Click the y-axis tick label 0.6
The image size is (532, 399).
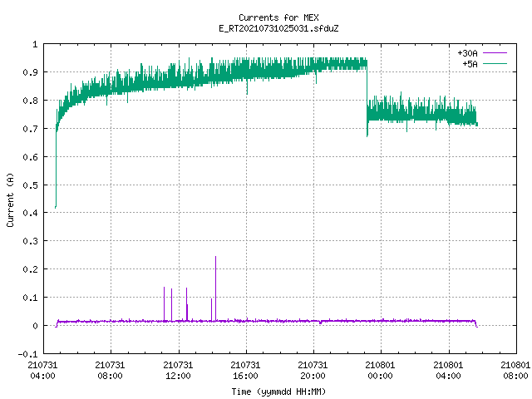point(30,157)
